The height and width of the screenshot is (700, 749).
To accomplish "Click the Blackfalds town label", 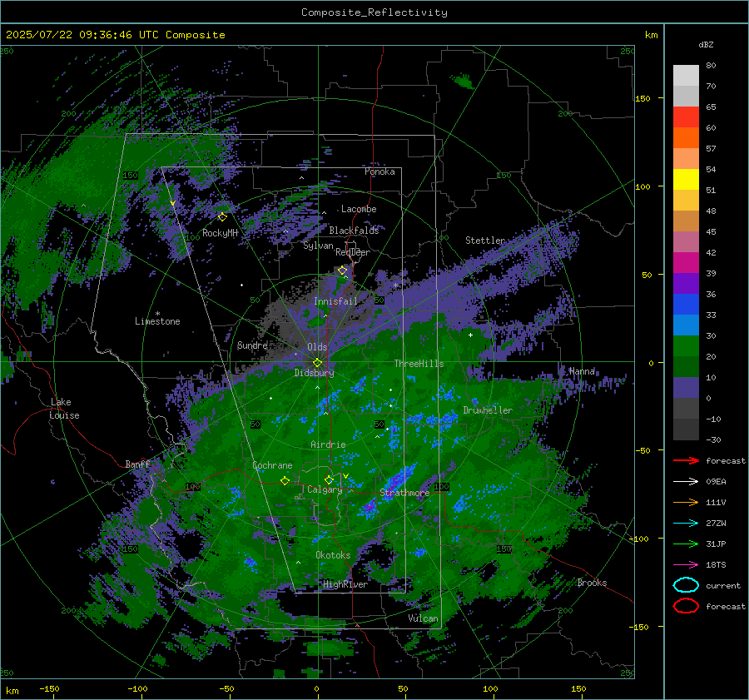I will [x=354, y=231].
